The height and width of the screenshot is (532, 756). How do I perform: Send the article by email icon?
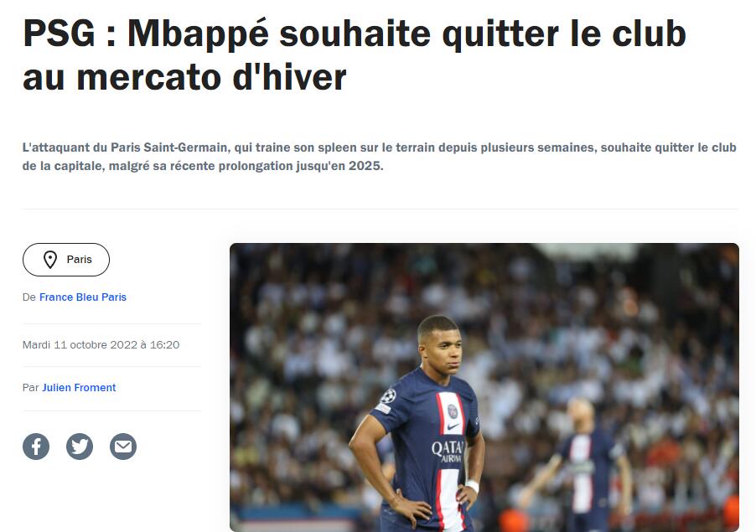point(123,447)
